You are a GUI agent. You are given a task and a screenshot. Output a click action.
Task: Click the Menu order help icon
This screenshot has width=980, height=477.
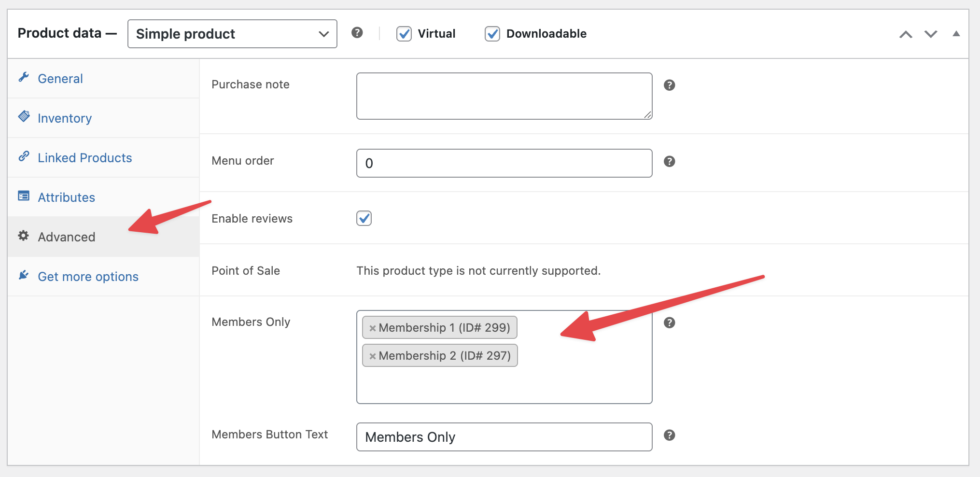[x=669, y=162]
